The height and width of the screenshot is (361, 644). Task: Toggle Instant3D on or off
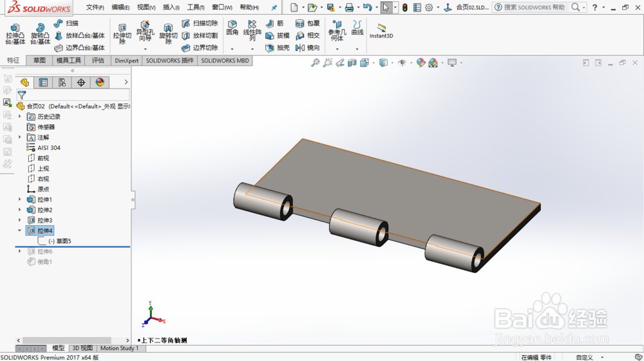point(381,31)
